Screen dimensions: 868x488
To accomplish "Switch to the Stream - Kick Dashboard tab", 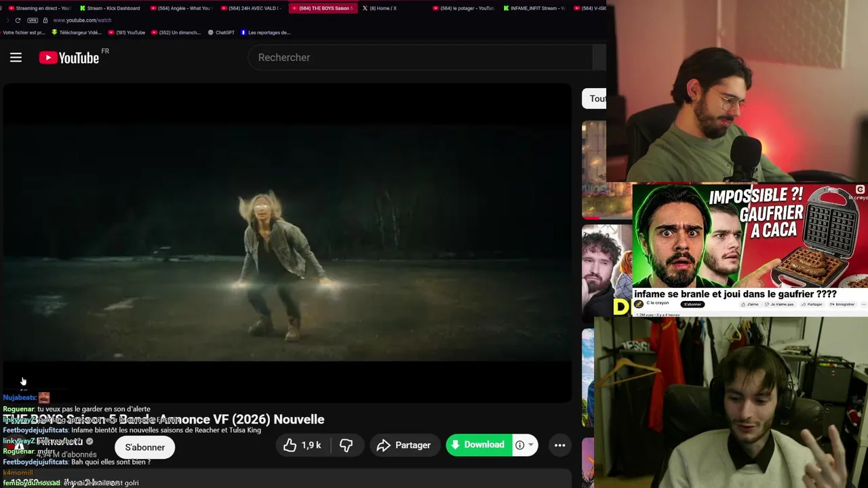I will coord(109,8).
